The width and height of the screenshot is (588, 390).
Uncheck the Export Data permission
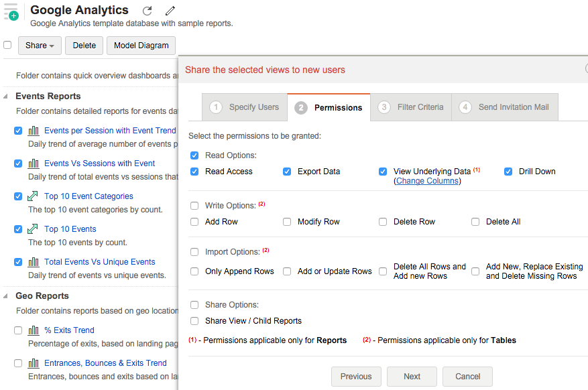(287, 172)
